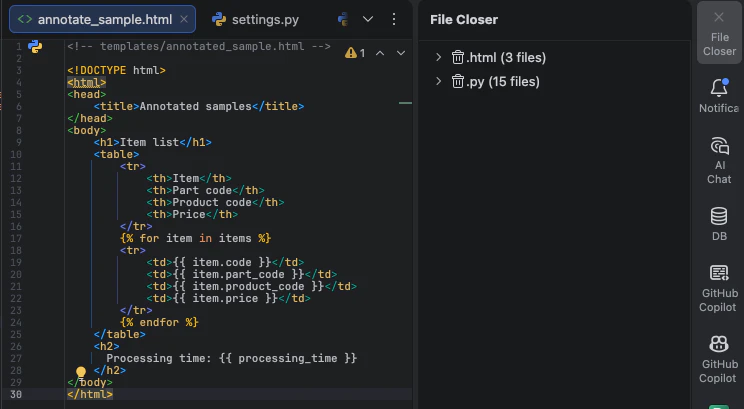Switch to the annotate_sample.html tab
The image size is (744, 409).
coord(102,19)
